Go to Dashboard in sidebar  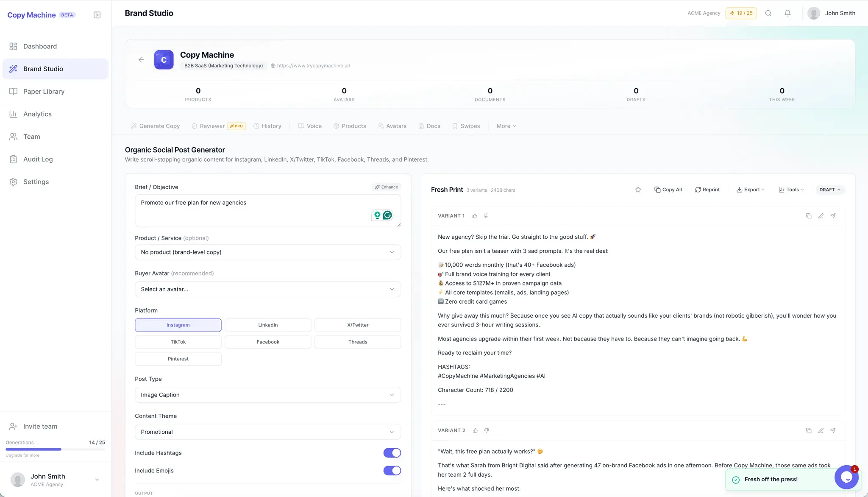pos(56,46)
